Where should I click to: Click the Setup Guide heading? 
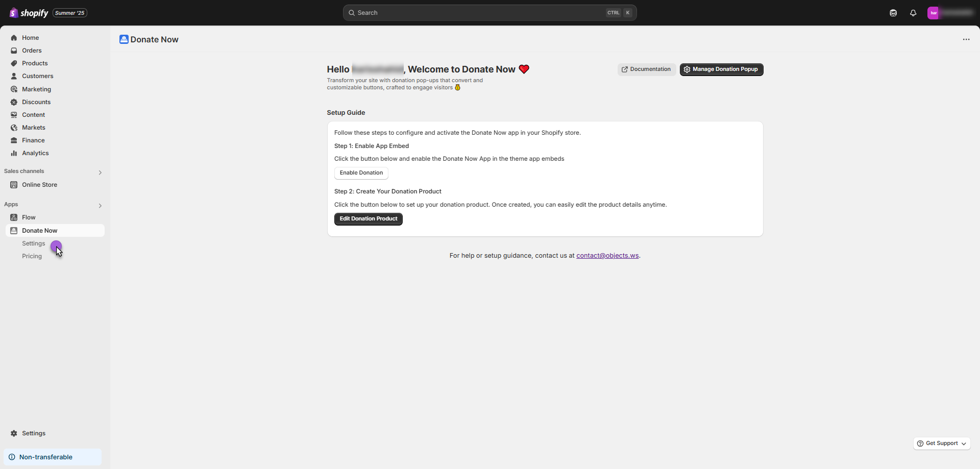(x=346, y=113)
